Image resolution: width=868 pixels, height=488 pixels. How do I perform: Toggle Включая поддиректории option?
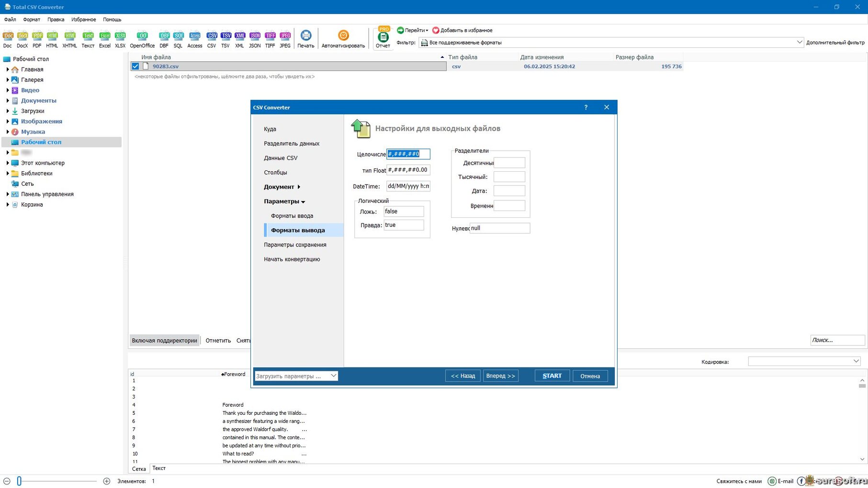(164, 341)
